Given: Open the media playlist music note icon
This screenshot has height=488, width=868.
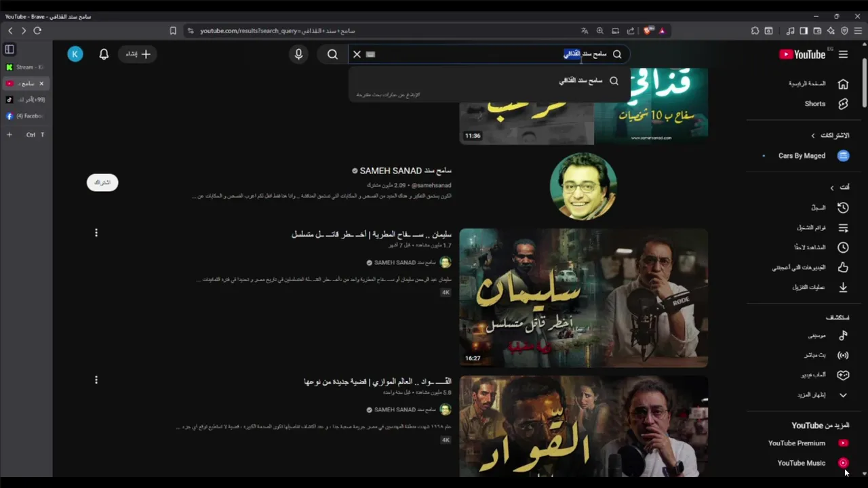Looking at the screenshot, I should (x=790, y=30).
